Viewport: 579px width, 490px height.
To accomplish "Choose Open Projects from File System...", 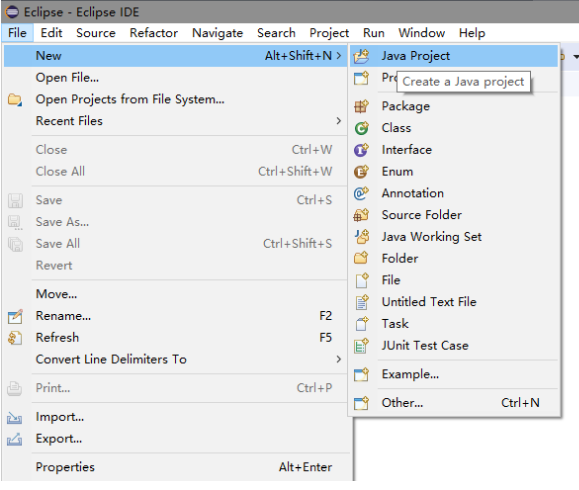I will 175,99.
